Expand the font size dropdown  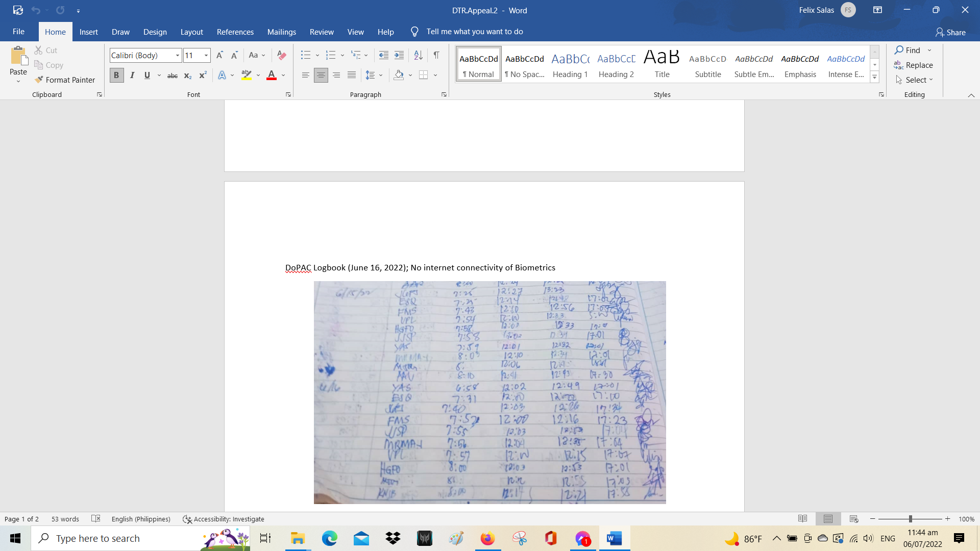(206, 55)
